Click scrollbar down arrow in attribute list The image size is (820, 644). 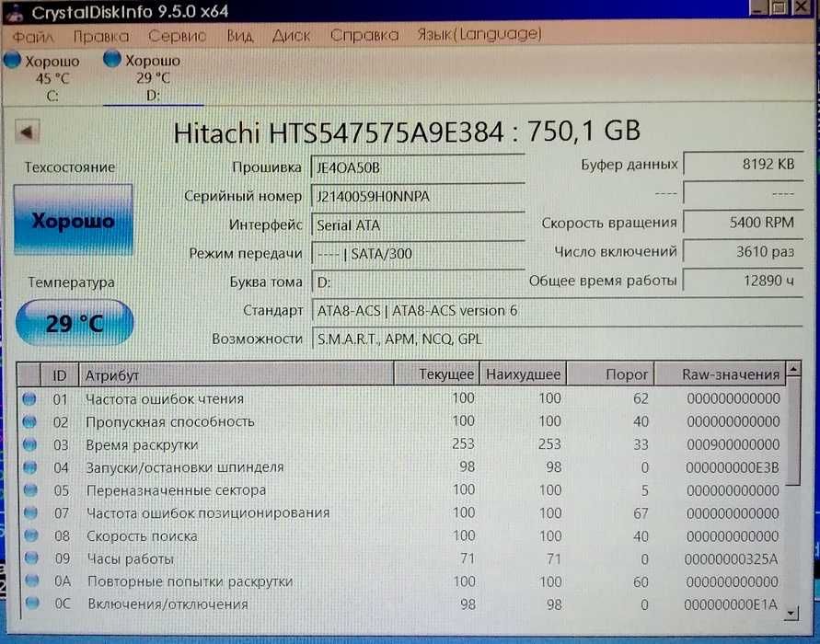(792, 612)
